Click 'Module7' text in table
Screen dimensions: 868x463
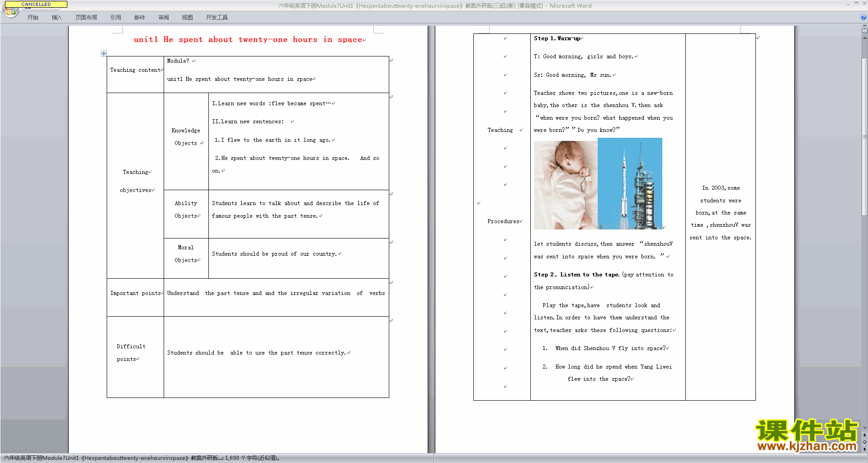(178, 61)
